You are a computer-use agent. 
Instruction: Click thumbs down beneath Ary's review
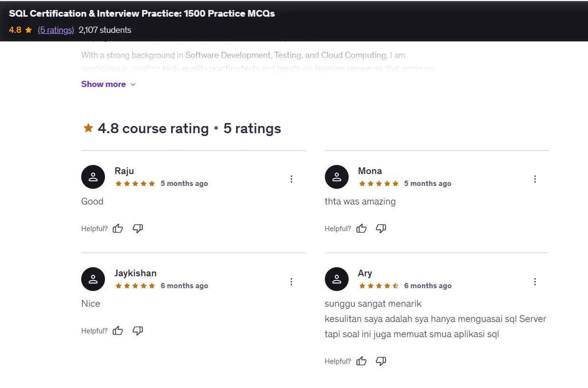tap(381, 361)
